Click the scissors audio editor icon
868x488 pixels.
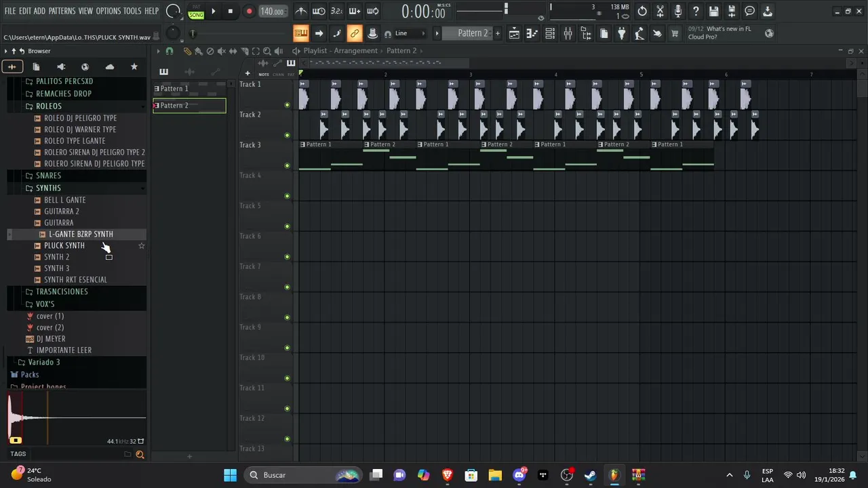pos(660,12)
